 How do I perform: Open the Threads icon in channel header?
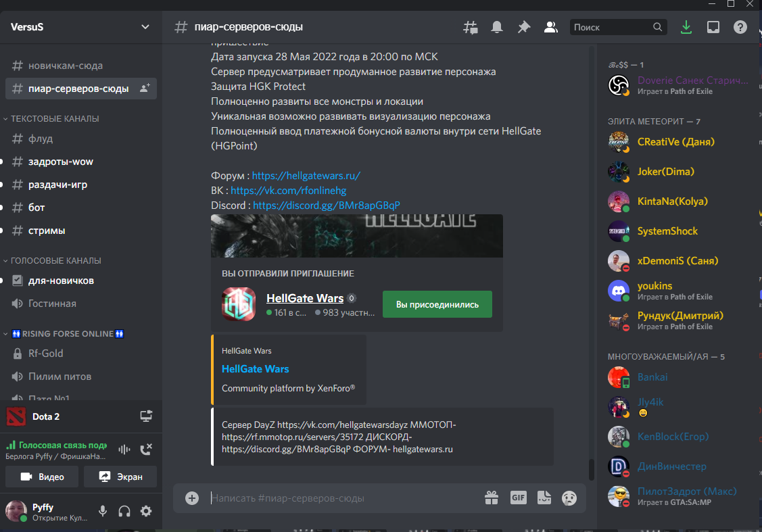coord(470,27)
